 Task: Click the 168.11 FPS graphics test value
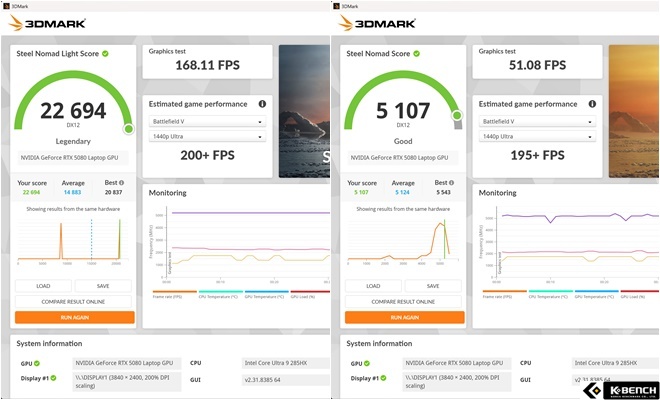(x=208, y=65)
